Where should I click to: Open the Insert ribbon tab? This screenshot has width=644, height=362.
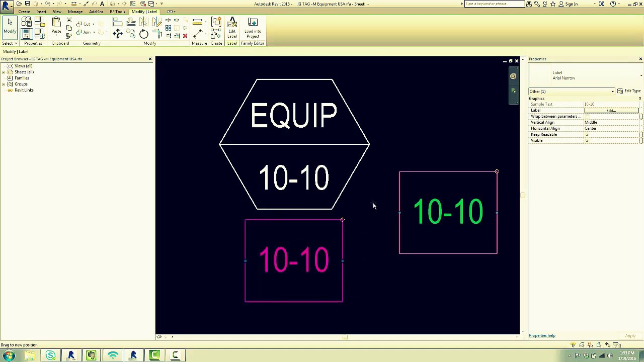tap(41, 12)
